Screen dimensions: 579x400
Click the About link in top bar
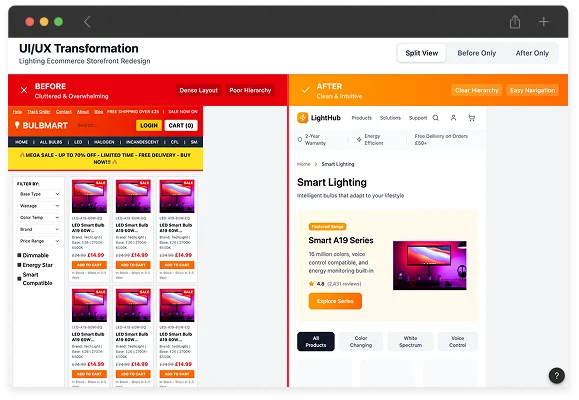coord(83,112)
